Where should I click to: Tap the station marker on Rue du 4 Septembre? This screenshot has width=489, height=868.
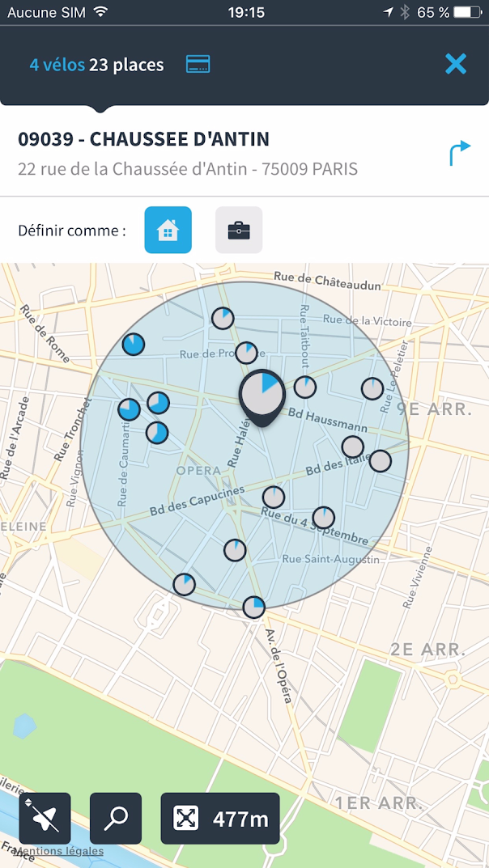point(324,517)
